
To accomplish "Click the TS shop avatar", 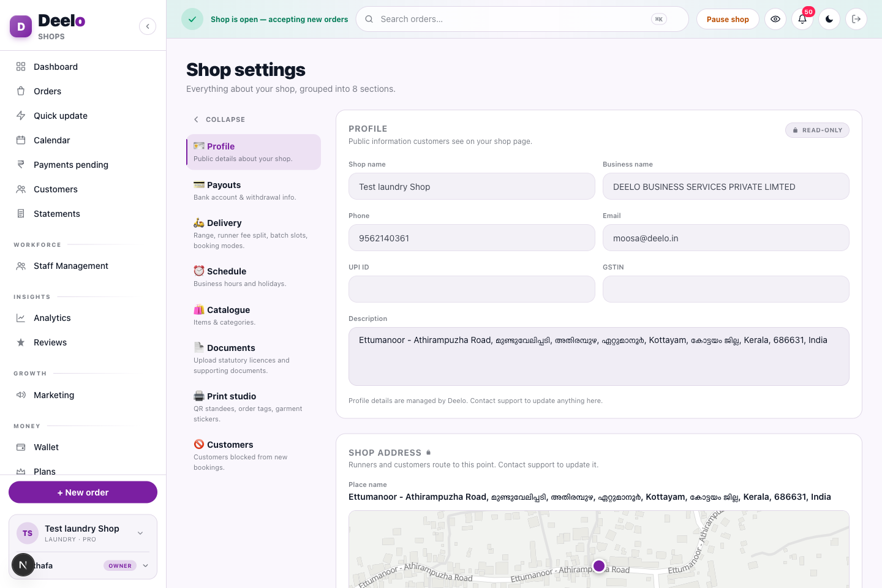I will [x=28, y=533].
